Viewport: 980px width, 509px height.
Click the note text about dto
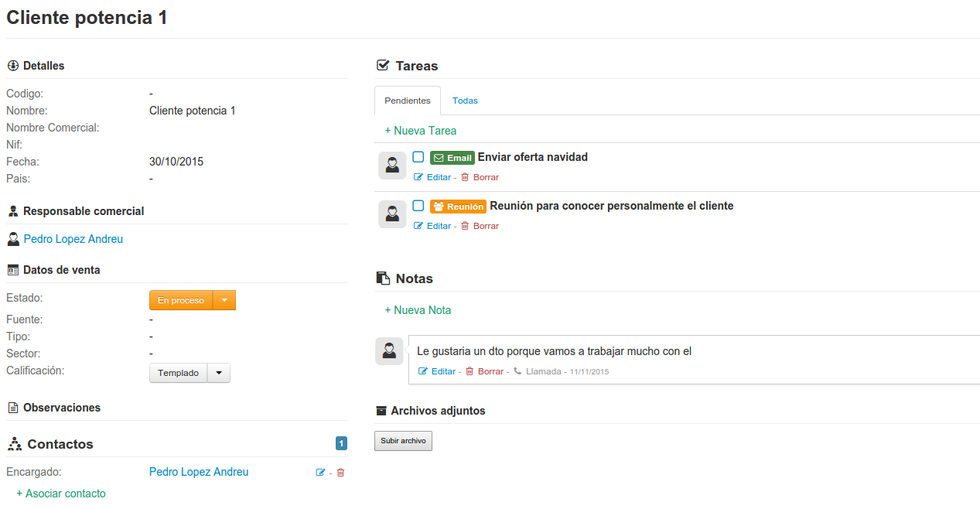(554, 351)
